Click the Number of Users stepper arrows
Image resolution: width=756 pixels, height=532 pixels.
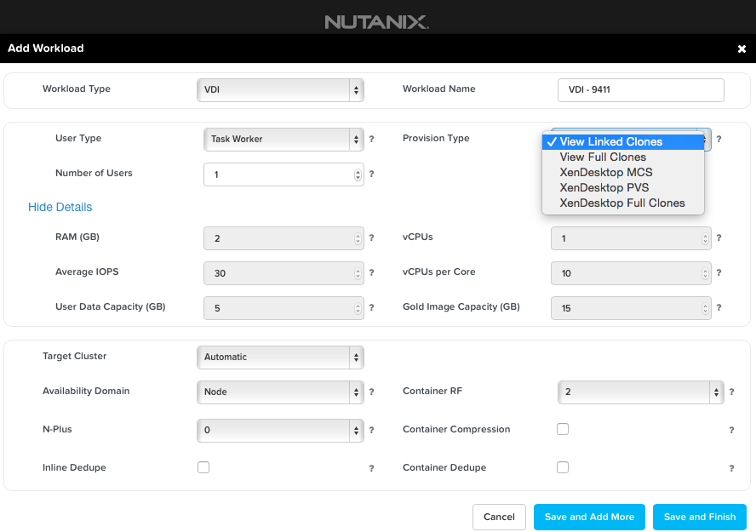358,174
